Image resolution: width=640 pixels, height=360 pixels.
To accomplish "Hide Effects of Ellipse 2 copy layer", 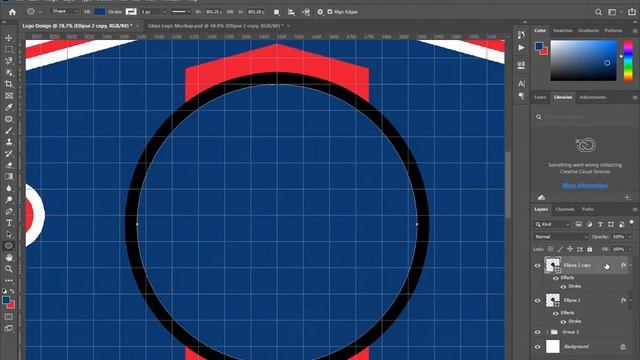I will pos(556,278).
